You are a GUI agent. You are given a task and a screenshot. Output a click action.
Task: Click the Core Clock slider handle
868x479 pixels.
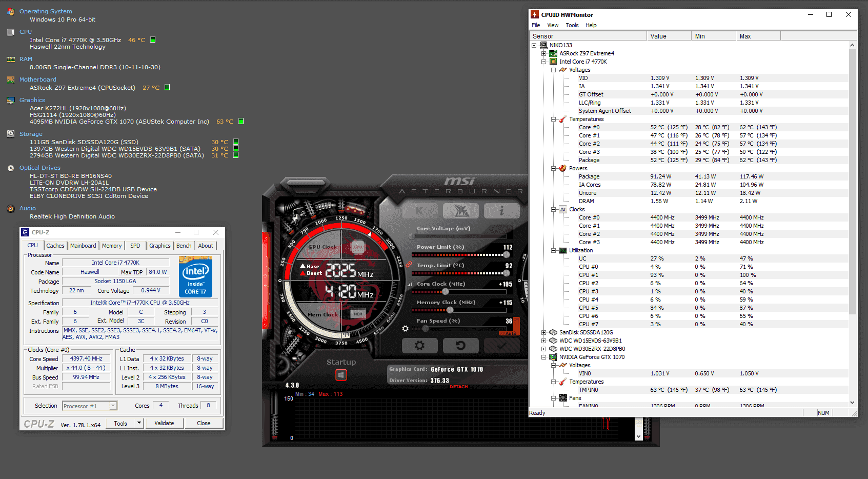(445, 292)
